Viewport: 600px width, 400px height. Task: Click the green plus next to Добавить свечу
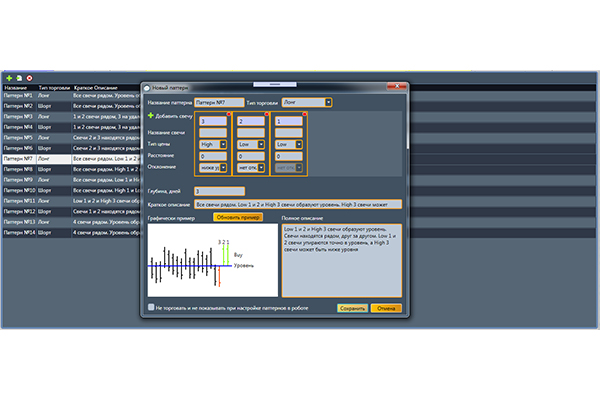pyautogui.click(x=151, y=117)
